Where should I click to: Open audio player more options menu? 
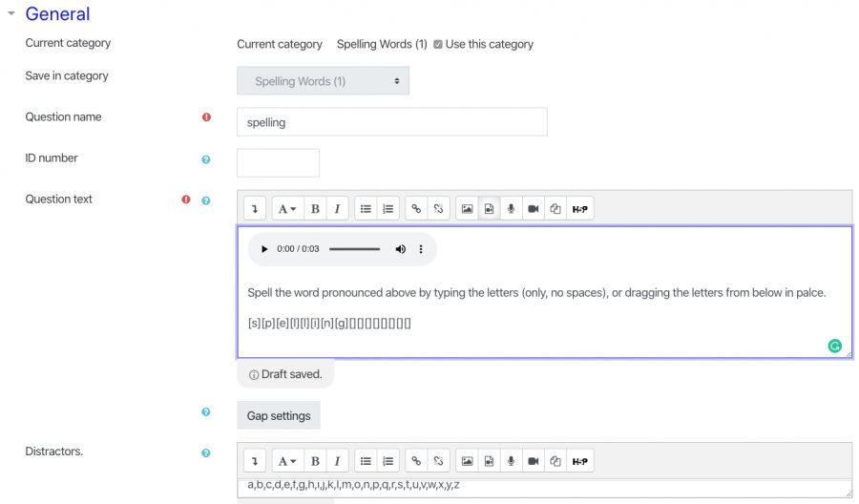tap(421, 249)
